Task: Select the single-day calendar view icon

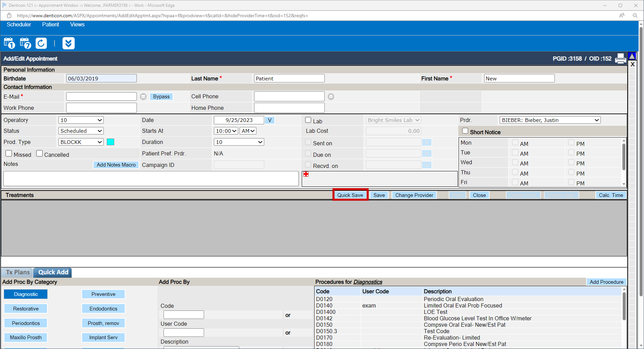Action: [x=9, y=43]
